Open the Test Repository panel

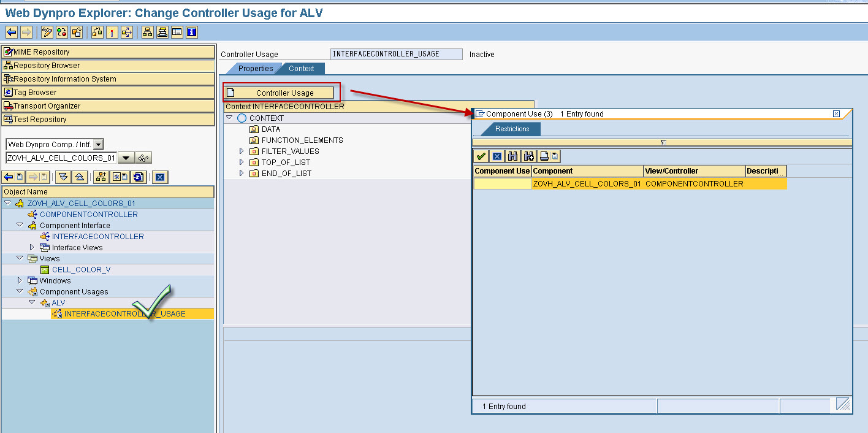(43, 118)
